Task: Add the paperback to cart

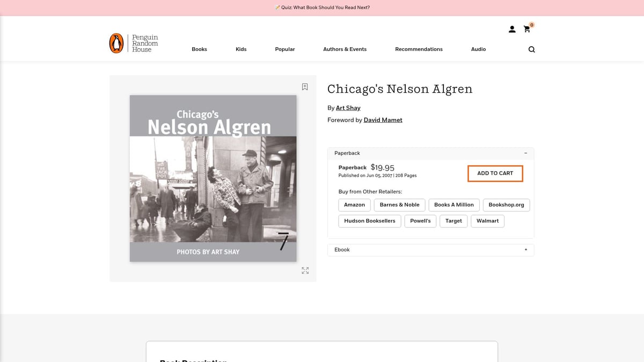Action: click(x=495, y=173)
